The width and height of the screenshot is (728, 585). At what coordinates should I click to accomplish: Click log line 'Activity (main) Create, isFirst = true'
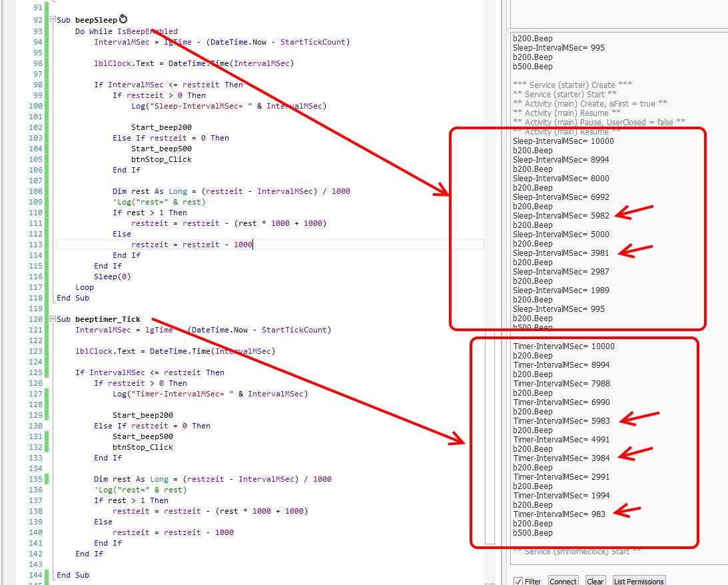[589, 103]
